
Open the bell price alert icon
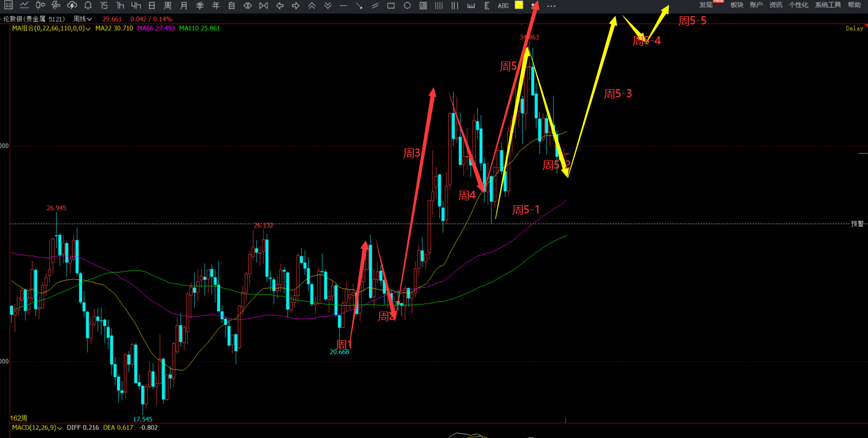(x=88, y=5)
